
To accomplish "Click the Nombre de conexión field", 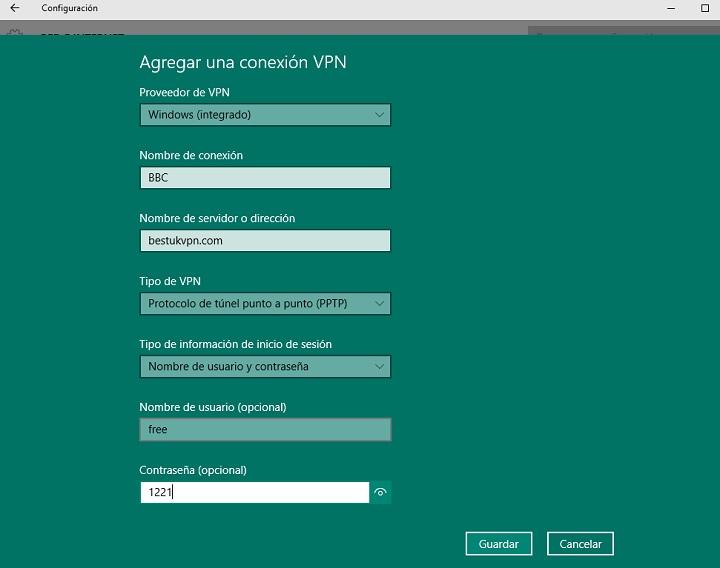I will click(x=265, y=178).
